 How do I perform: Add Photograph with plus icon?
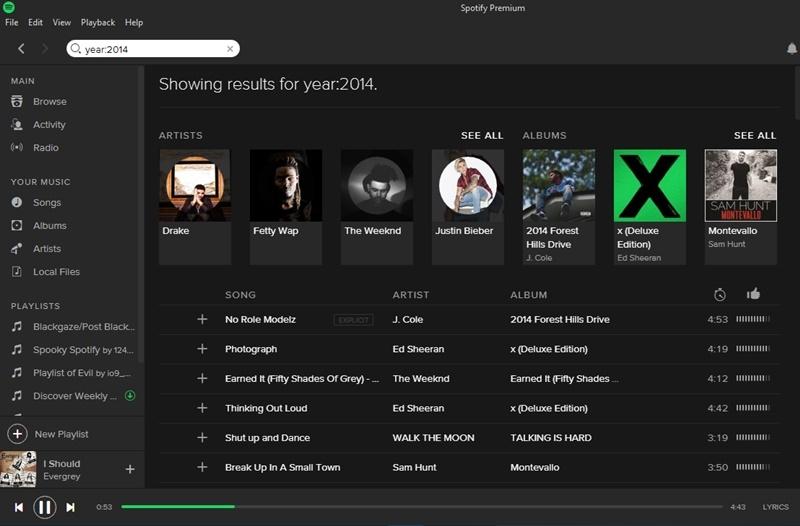[202, 349]
